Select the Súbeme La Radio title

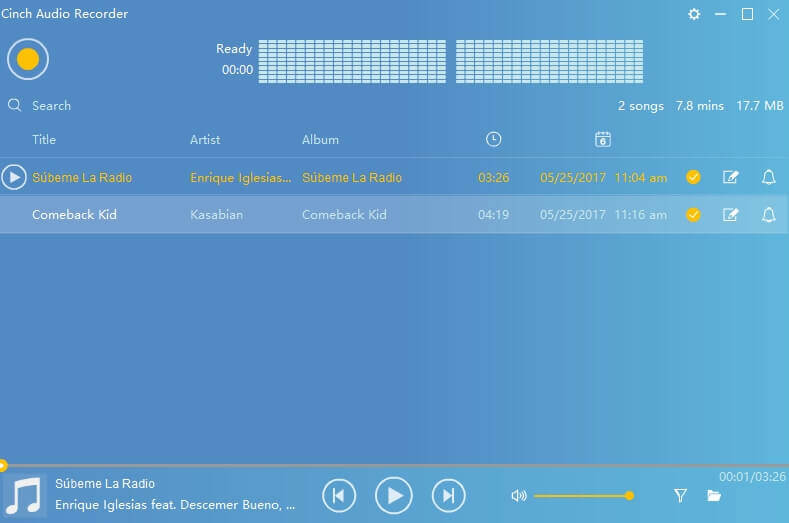point(82,178)
